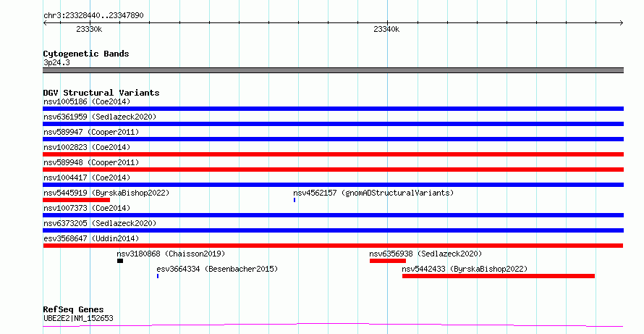Click the nsv6373205 (Sedlazeck2020) label

[100, 223]
